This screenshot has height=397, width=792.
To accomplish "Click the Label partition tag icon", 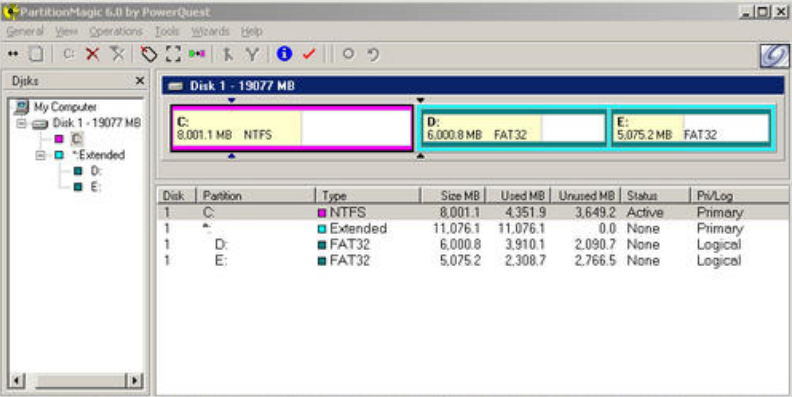I will click(148, 54).
